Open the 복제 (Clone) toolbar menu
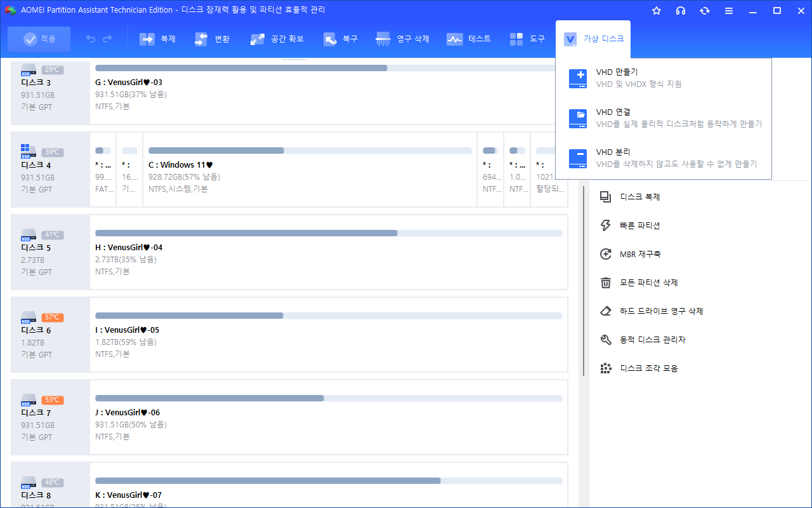This screenshot has height=508, width=812. 158,39
